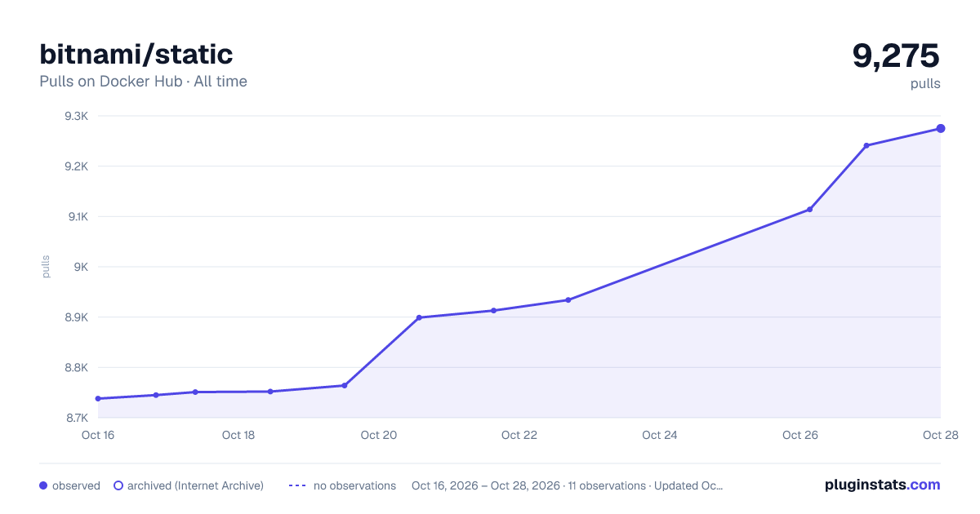Click the bitnami/static title

[x=136, y=55]
